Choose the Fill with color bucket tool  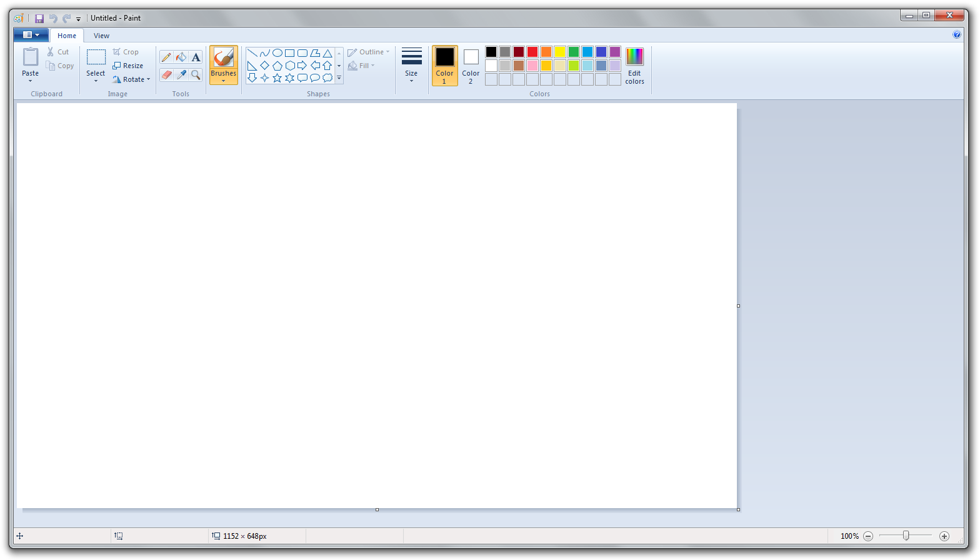click(181, 57)
